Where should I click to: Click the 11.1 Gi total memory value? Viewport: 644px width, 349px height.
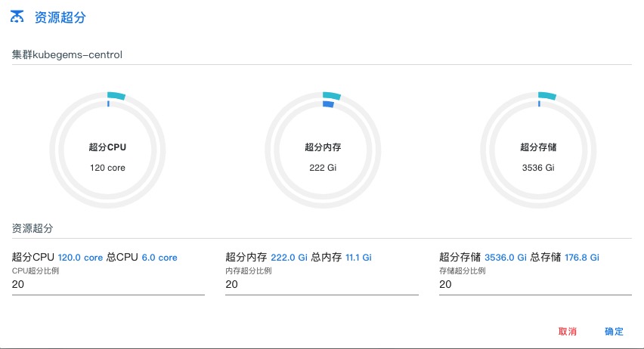click(x=358, y=258)
